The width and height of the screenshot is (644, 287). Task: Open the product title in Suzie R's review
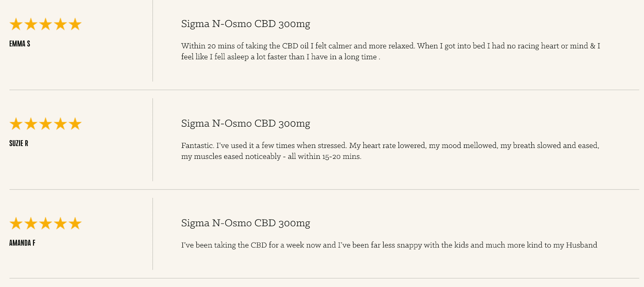pos(246,124)
